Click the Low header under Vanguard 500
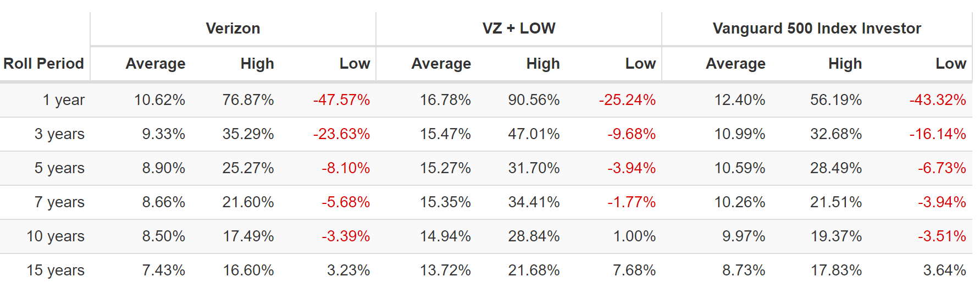The width and height of the screenshot is (980, 293). click(x=950, y=64)
